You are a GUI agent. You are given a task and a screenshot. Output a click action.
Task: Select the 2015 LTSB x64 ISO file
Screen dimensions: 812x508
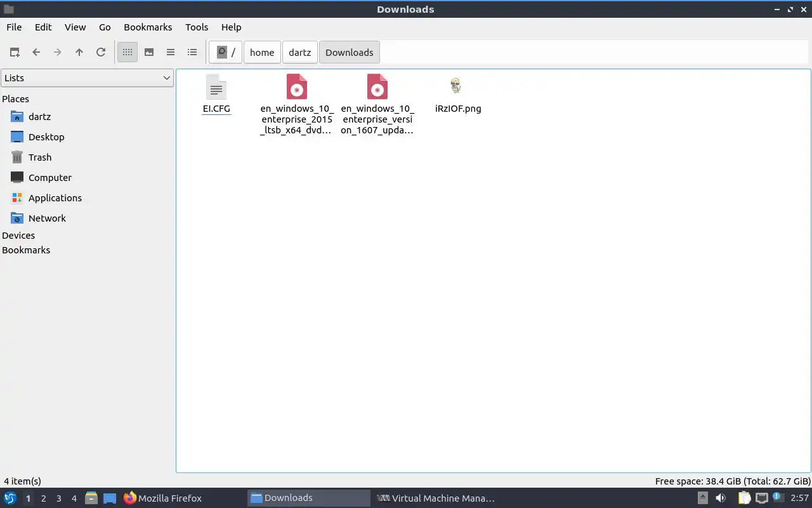(x=297, y=86)
